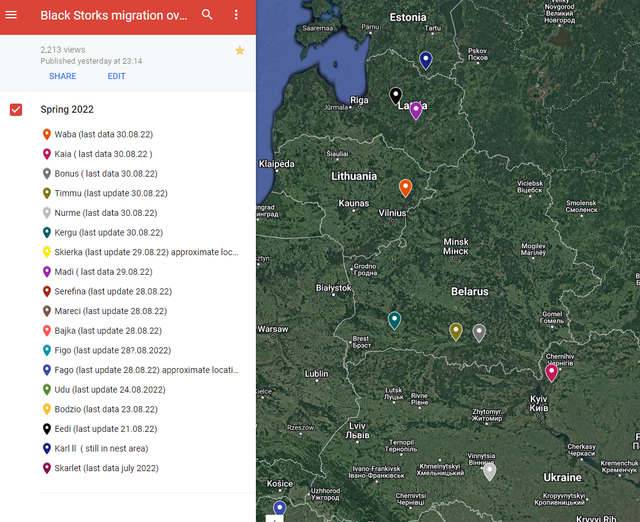Click purple map marker in Latvia
Image resolution: width=640 pixels, height=522 pixels.
[416, 111]
